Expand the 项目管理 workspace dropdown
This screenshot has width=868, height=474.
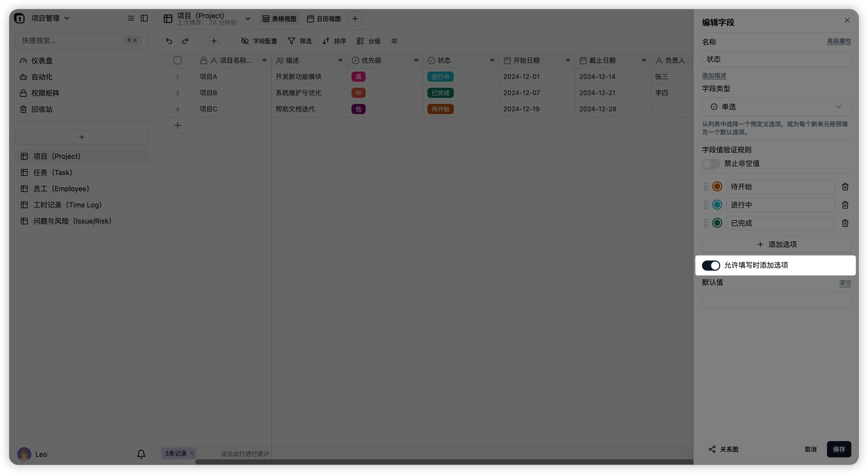(x=67, y=18)
